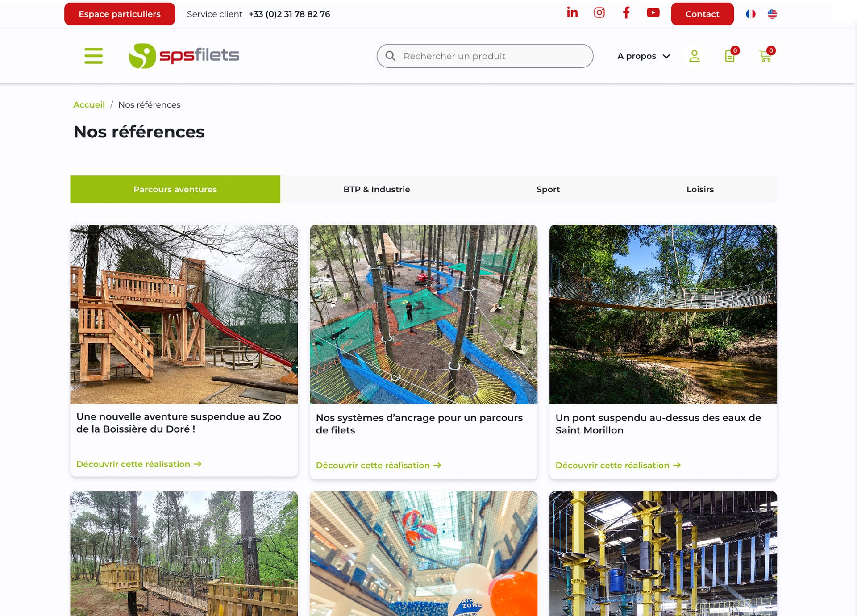This screenshot has height=616, width=857.
Task: Visit the Facebook page icon
Action: (x=626, y=12)
